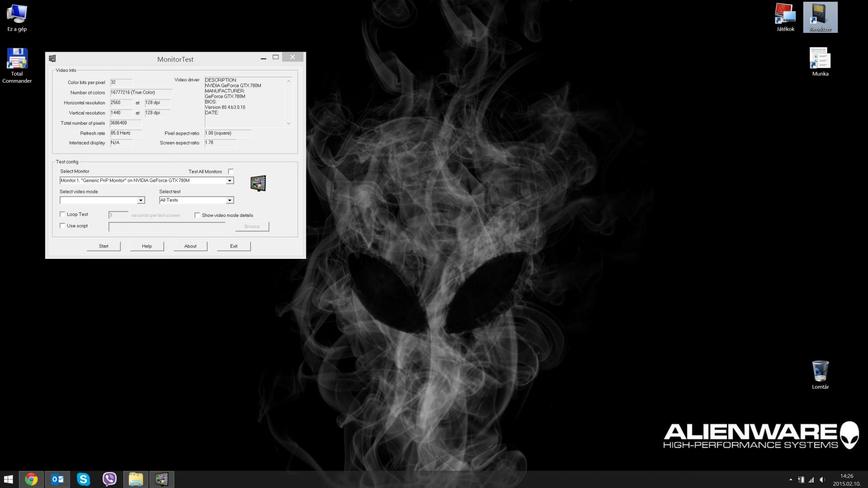
Task: Maximize the MonitorTest window
Action: [x=276, y=57]
